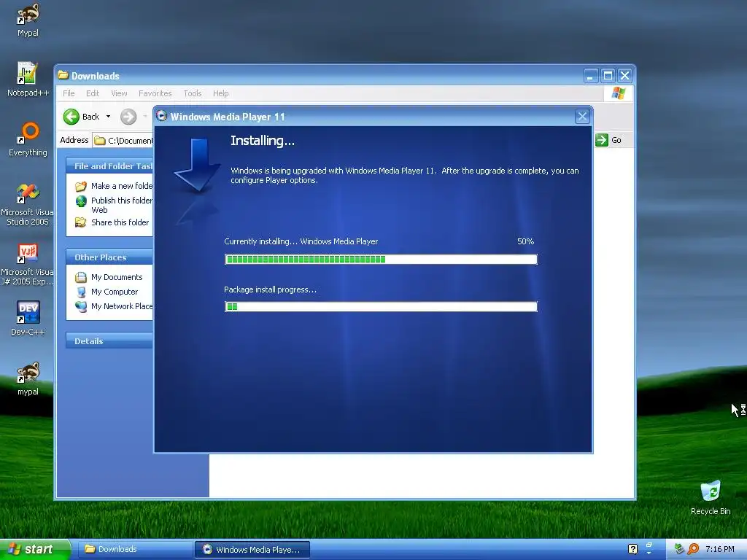
Task: Open the Favorites menu in Downloads
Action: click(155, 93)
